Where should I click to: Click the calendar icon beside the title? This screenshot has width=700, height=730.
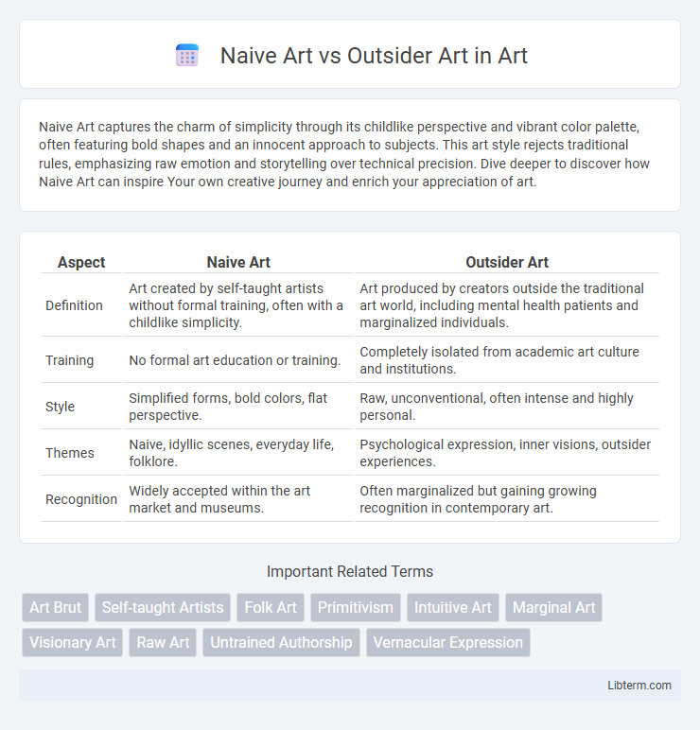click(187, 56)
